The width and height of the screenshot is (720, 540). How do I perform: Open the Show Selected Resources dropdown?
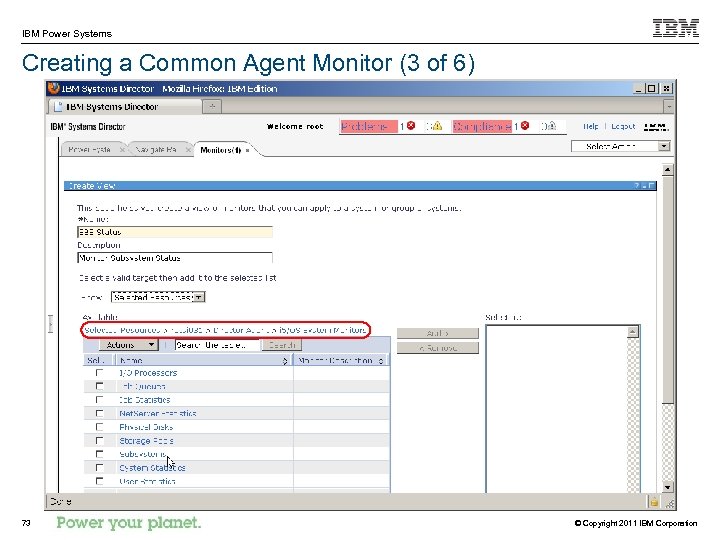158,297
